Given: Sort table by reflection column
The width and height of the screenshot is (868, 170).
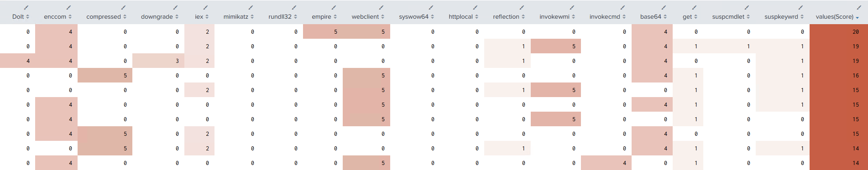Looking at the screenshot, I should pos(509,16).
